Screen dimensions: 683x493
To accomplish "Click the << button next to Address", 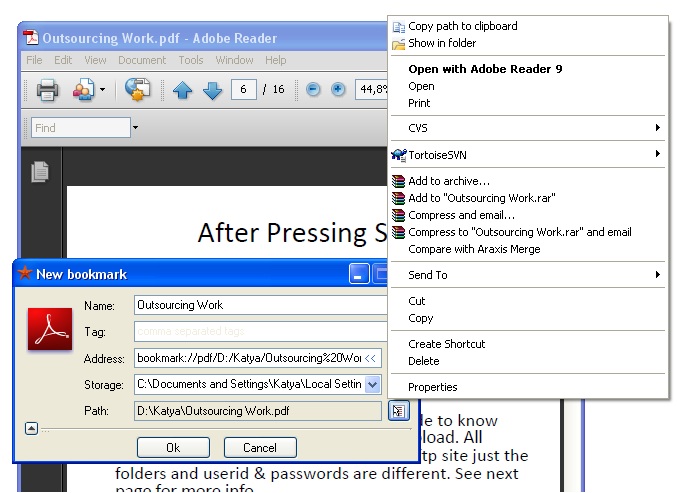I will (371, 358).
